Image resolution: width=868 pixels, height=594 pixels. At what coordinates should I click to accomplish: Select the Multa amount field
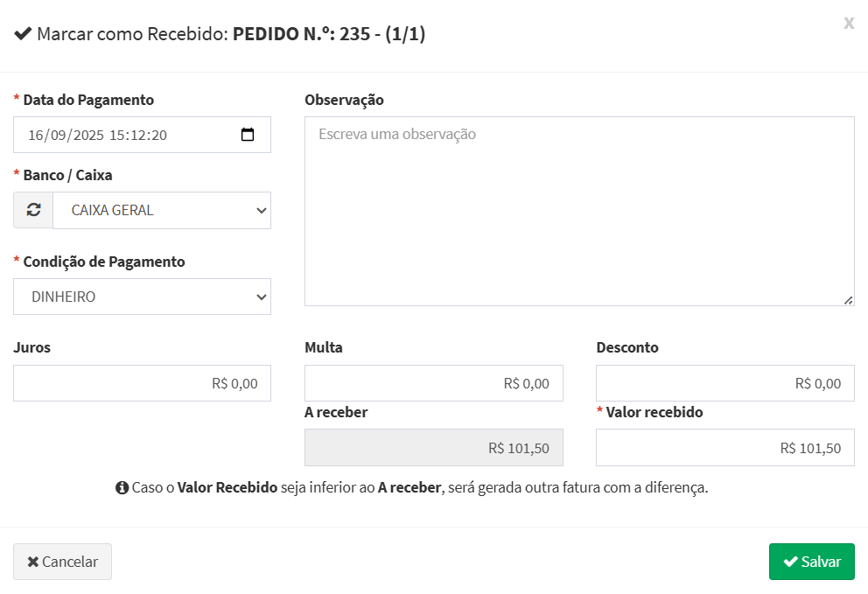coord(433,383)
